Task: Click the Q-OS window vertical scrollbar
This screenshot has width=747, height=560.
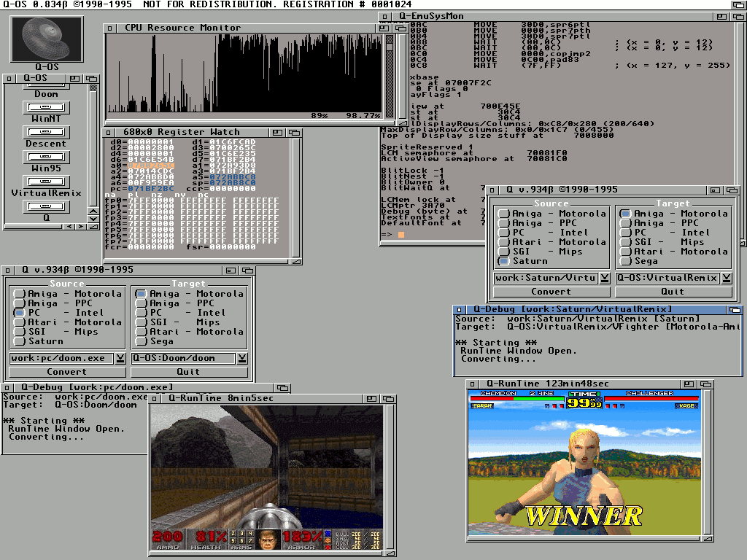Action: tap(93, 146)
